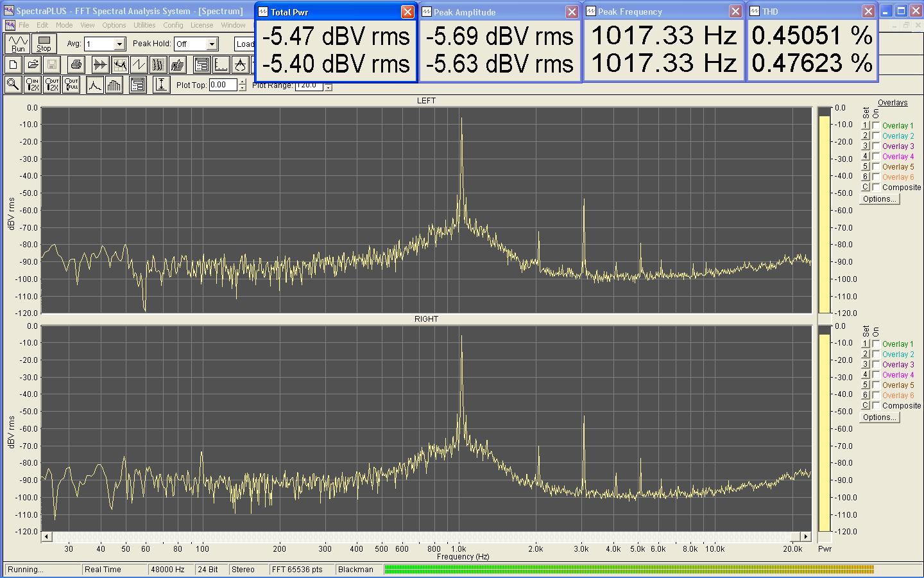Select the time series waveform view icon

[x=99, y=64]
